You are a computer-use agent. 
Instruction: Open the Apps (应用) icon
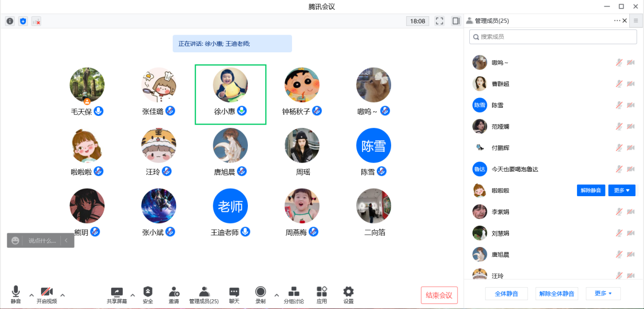coord(321,292)
